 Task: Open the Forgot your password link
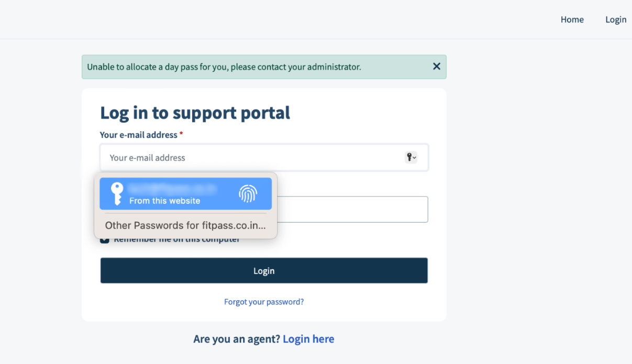coord(264,302)
